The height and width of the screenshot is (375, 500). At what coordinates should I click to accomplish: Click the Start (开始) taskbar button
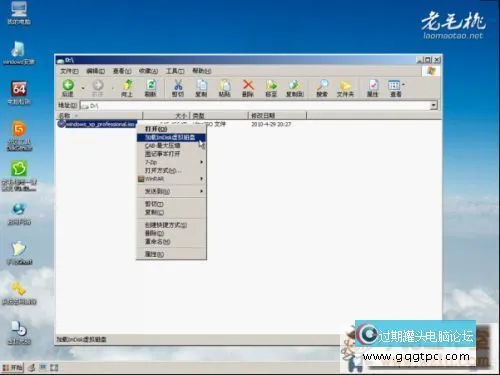pos(13,368)
